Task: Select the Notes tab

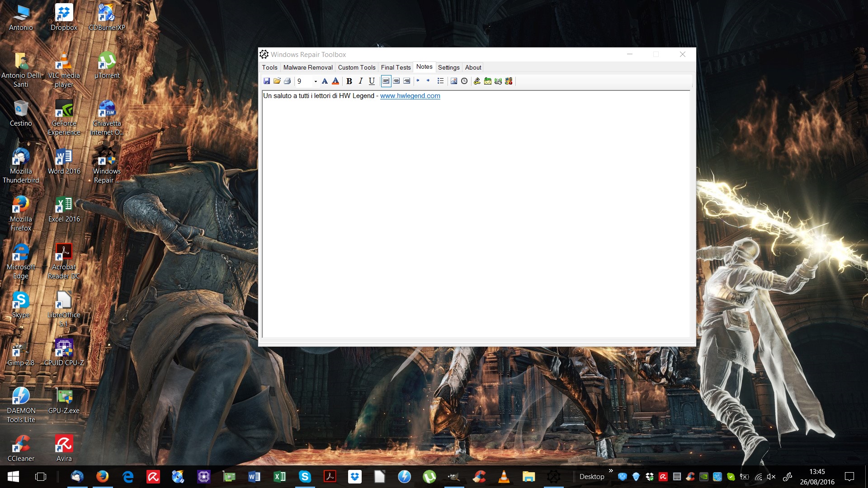Action: pos(425,67)
